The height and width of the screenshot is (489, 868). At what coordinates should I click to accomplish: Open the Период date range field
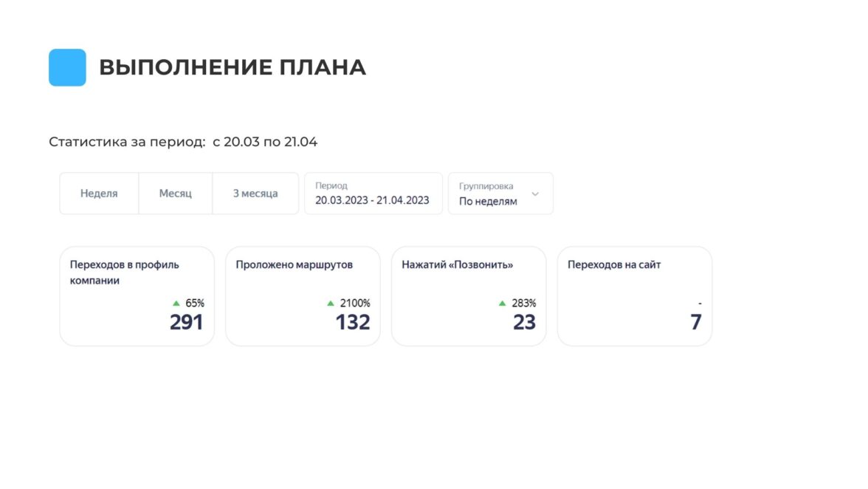(373, 194)
